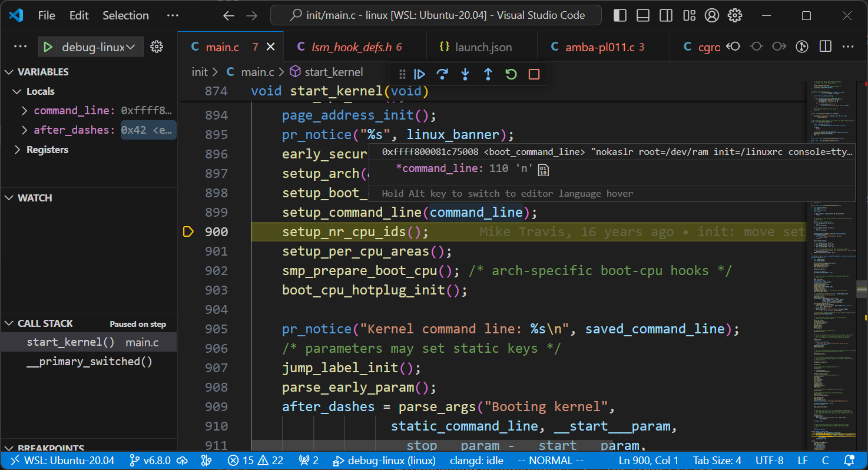Switch to the amba-pl011.c tab
Screen dimensions: 868x470
[604, 47]
